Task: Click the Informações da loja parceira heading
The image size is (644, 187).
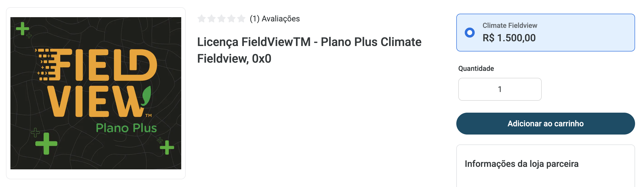Action: [521, 164]
